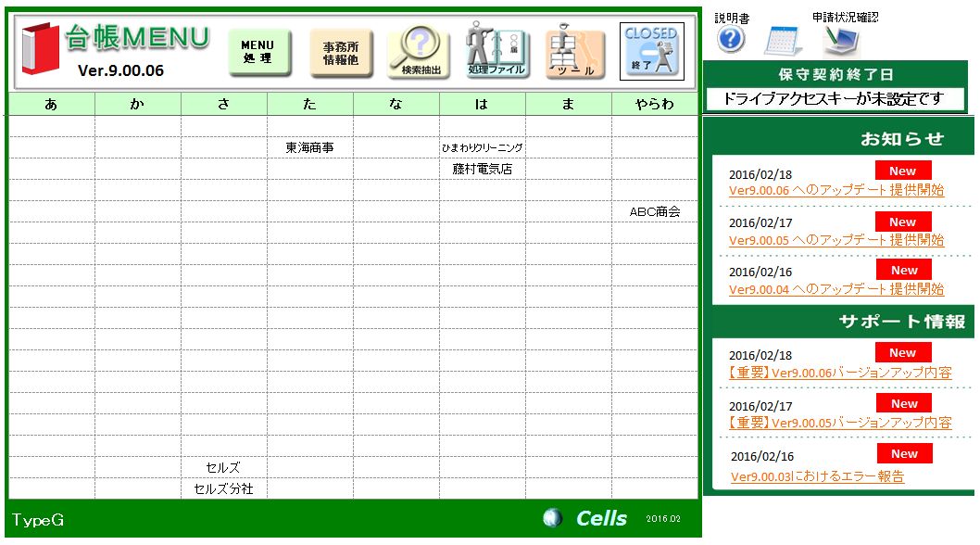Open link Ver9.00.04 へのアップデート提供開始
980x545 pixels.
click(x=836, y=290)
